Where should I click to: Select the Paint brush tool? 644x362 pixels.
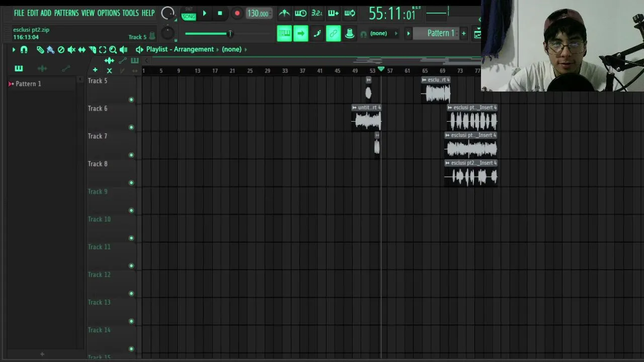coord(50,49)
